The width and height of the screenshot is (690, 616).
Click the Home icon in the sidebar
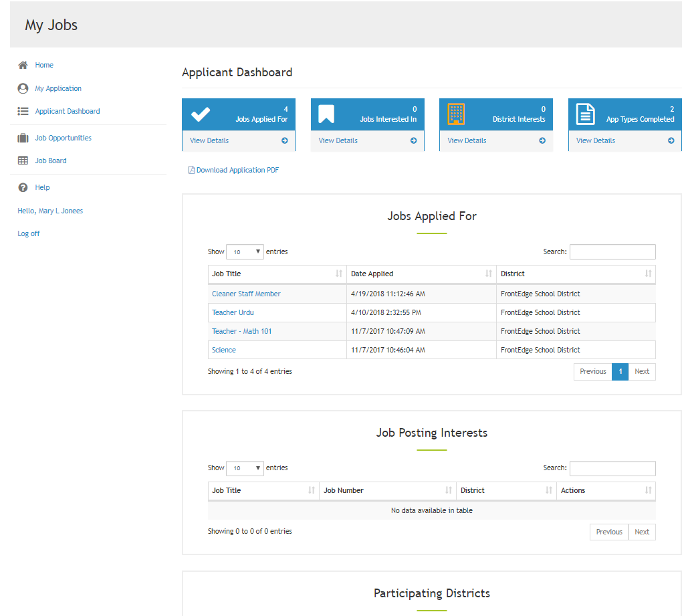tap(21, 65)
